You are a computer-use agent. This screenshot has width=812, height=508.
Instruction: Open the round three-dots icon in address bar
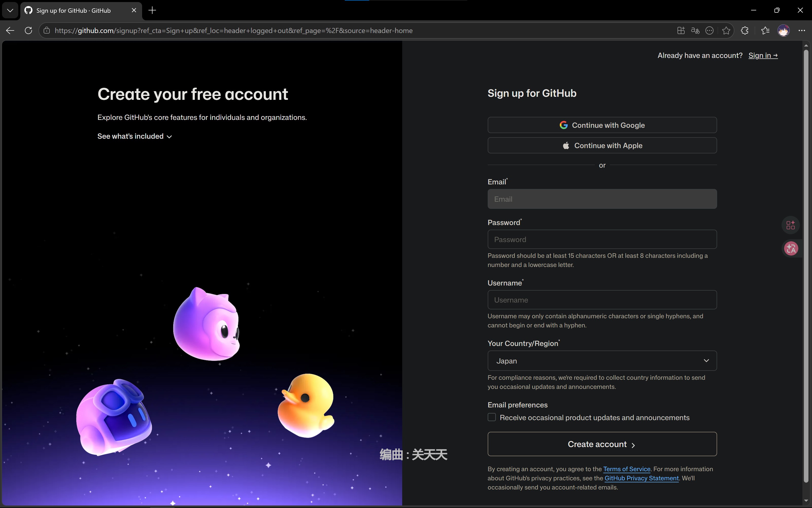709,30
